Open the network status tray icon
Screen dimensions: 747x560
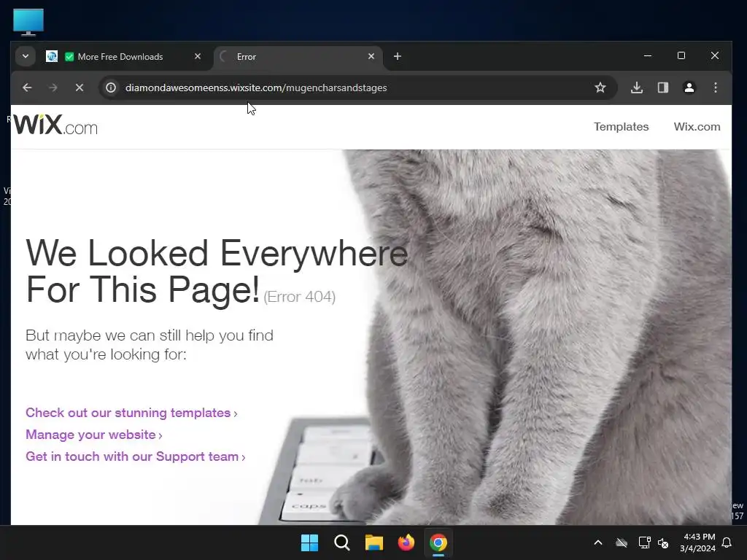pos(644,542)
